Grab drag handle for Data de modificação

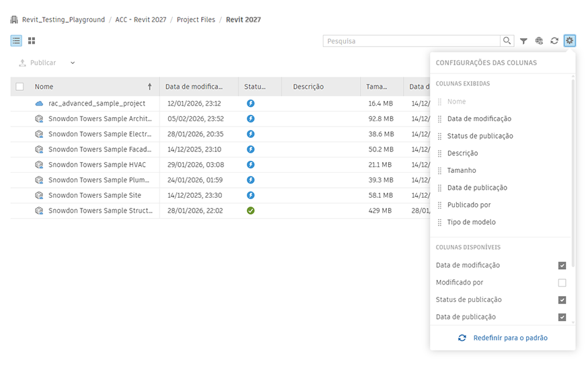pyautogui.click(x=439, y=119)
